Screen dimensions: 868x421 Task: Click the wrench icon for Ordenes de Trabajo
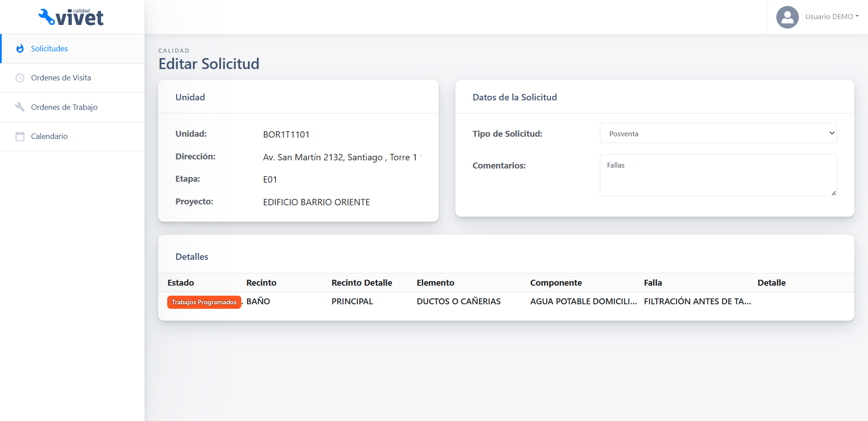[20, 107]
